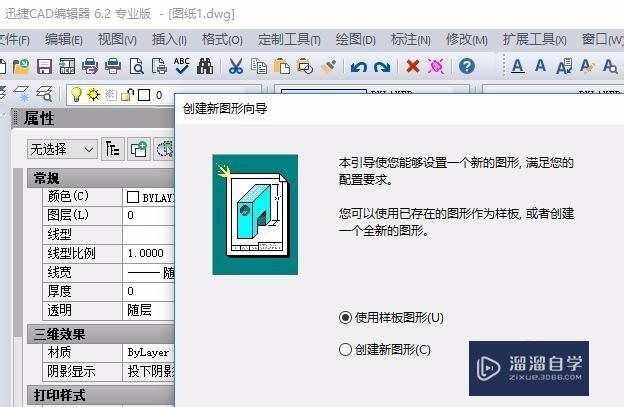Click the layer freeze snowflake icon
This screenshot has height=407, width=624.
click(21, 94)
